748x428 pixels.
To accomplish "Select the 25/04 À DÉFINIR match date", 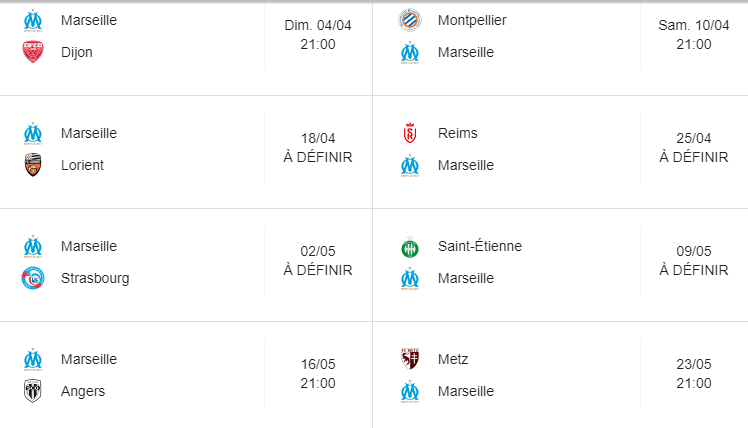I will tap(694, 147).
